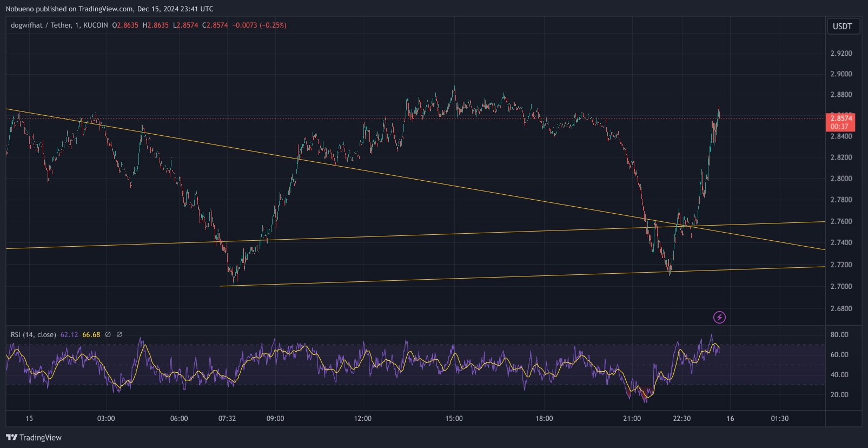Click the USDT currency button
Screen dimensions: 868x448
point(843,27)
